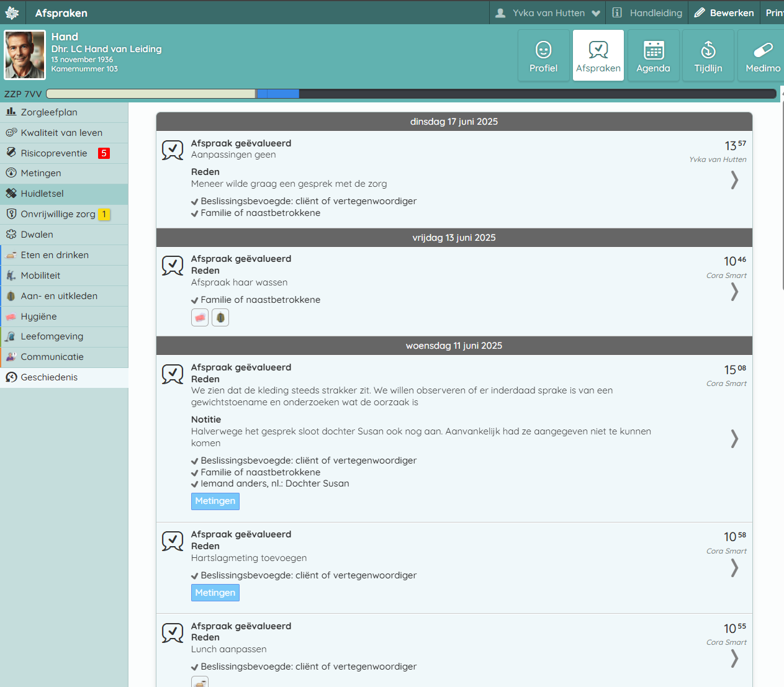Expand the 10:46 Afspraak haar wassen entry
The image size is (784, 687).
[734, 292]
